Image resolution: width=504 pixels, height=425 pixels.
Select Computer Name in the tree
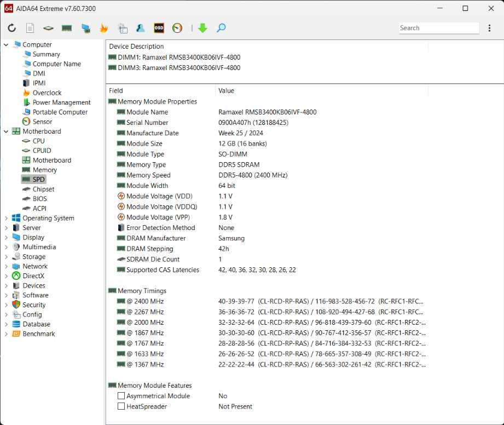coord(56,64)
